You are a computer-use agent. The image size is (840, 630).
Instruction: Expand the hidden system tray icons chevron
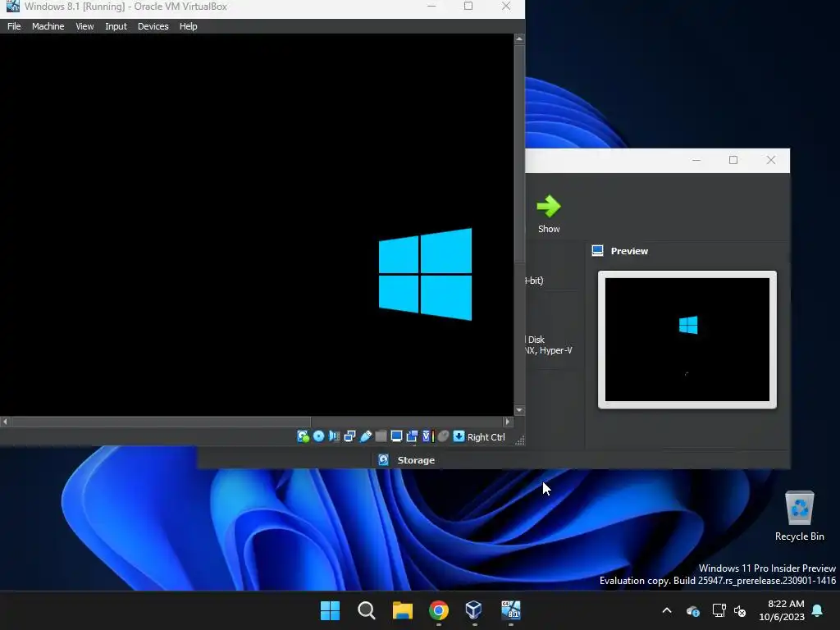coord(667,610)
